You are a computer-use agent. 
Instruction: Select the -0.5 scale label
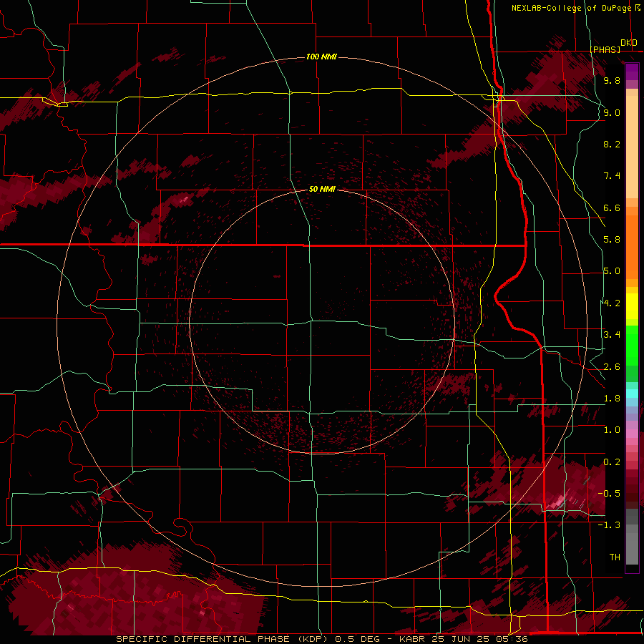coord(609,494)
